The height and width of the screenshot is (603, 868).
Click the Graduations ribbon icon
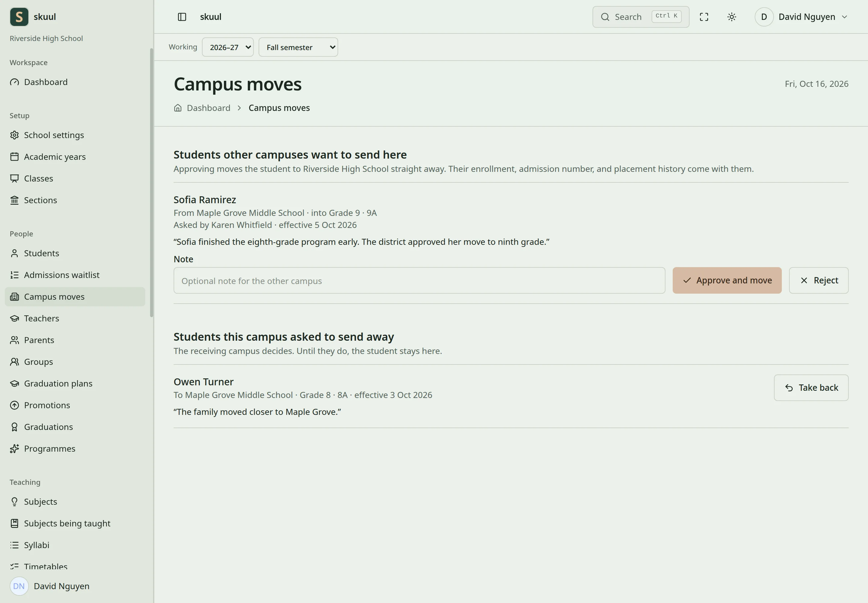point(14,427)
